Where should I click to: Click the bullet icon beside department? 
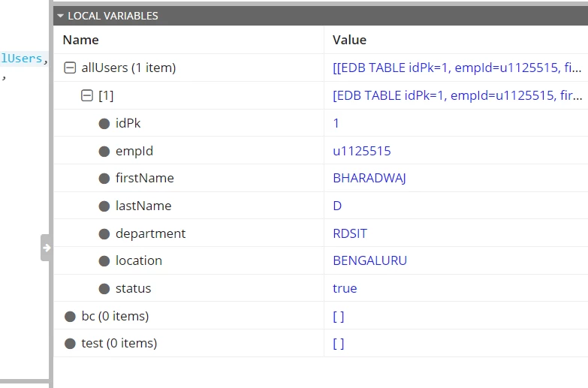coord(104,234)
